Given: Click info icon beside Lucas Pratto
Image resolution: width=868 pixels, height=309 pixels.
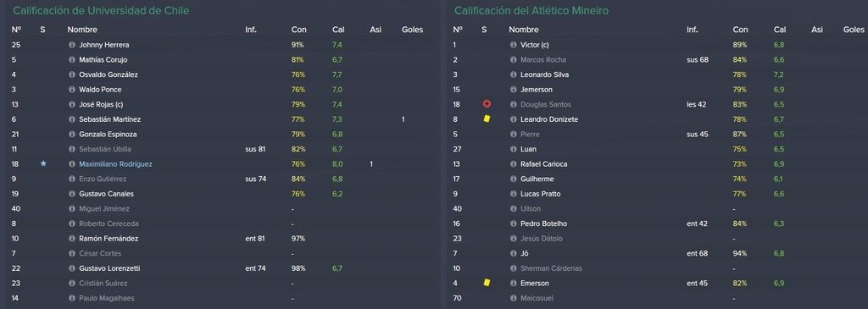Looking at the screenshot, I should tap(513, 194).
